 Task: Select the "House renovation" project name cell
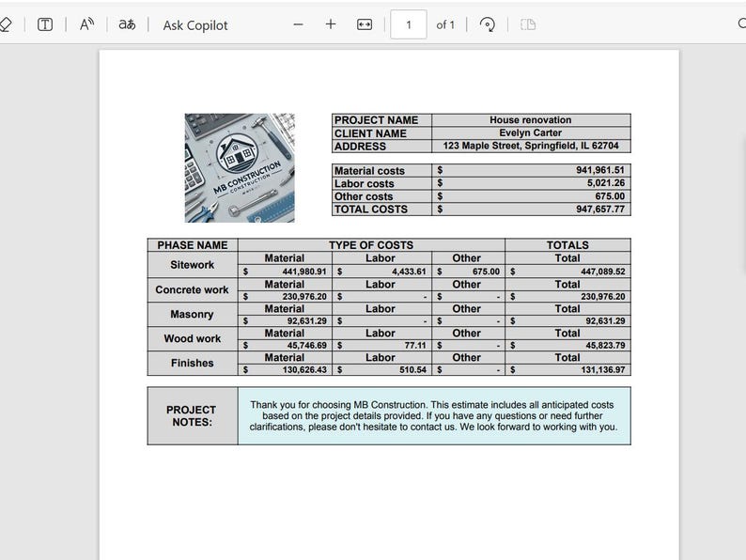(531, 120)
